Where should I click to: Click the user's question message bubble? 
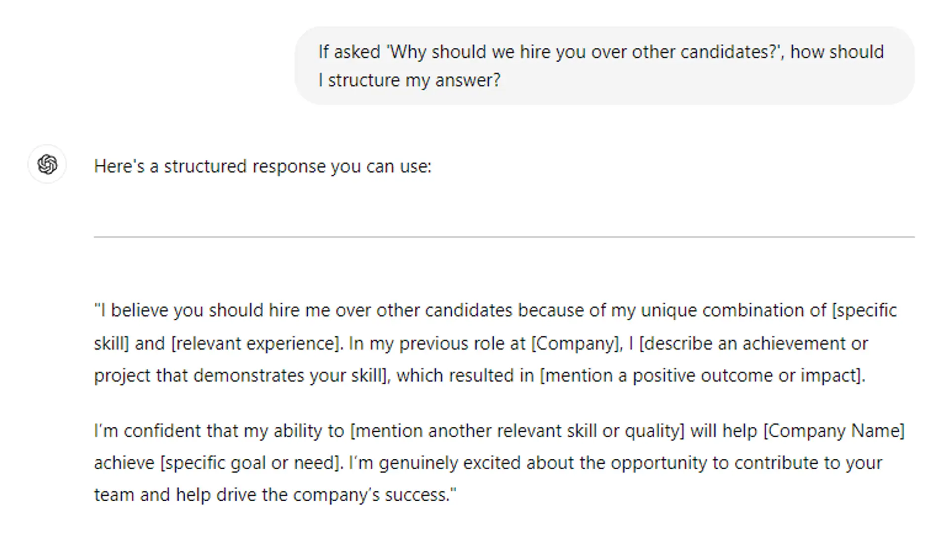point(604,66)
